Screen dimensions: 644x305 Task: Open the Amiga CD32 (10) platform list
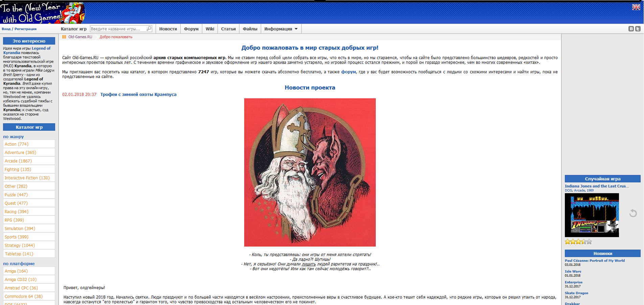coord(29,279)
